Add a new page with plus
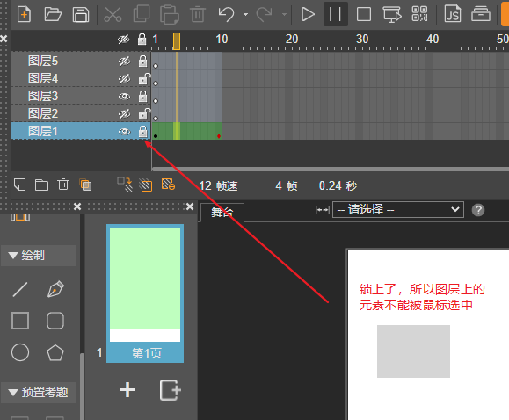The image size is (509, 420). coord(127,389)
